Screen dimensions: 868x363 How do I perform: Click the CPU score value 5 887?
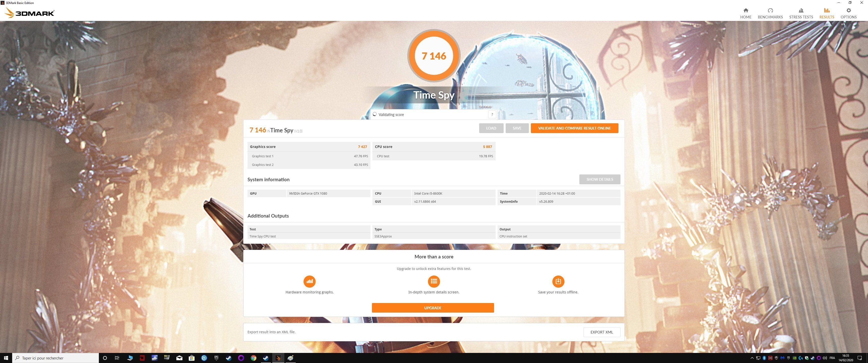click(487, 147)
